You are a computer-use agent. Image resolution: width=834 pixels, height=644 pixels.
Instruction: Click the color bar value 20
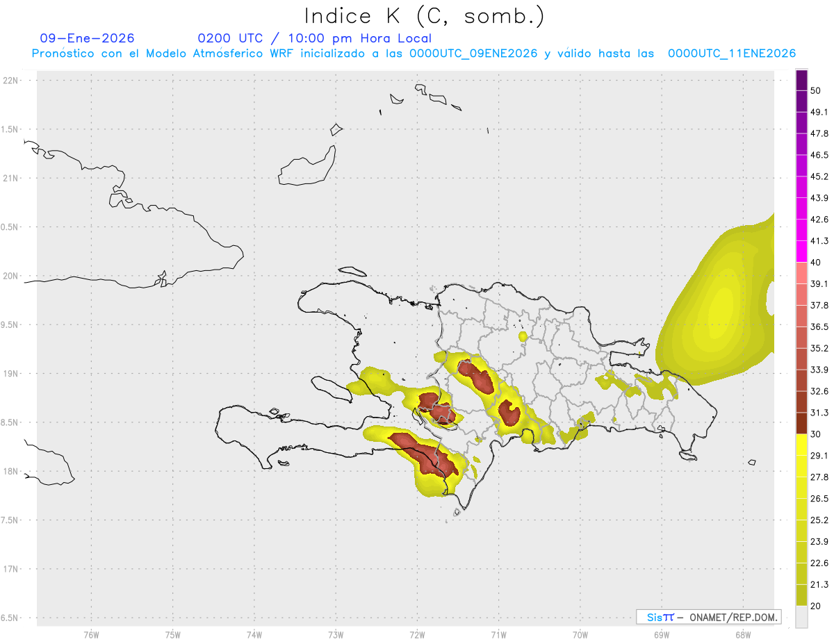(x=816, y=606)
